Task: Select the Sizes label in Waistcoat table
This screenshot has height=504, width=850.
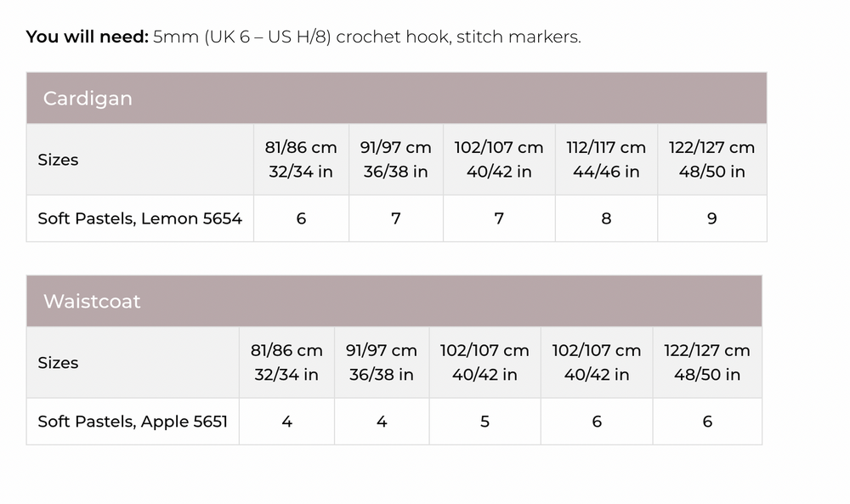Action: click(x=58, y=363)
